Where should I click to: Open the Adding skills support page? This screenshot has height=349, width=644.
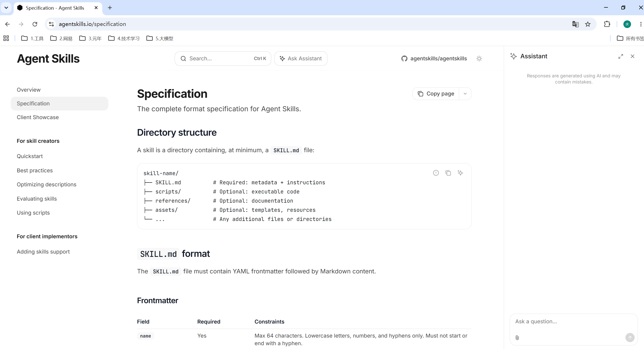43,252
